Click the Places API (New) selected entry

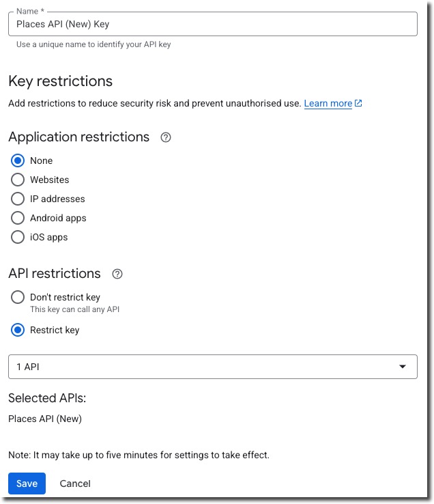click(x=45, y=419)
